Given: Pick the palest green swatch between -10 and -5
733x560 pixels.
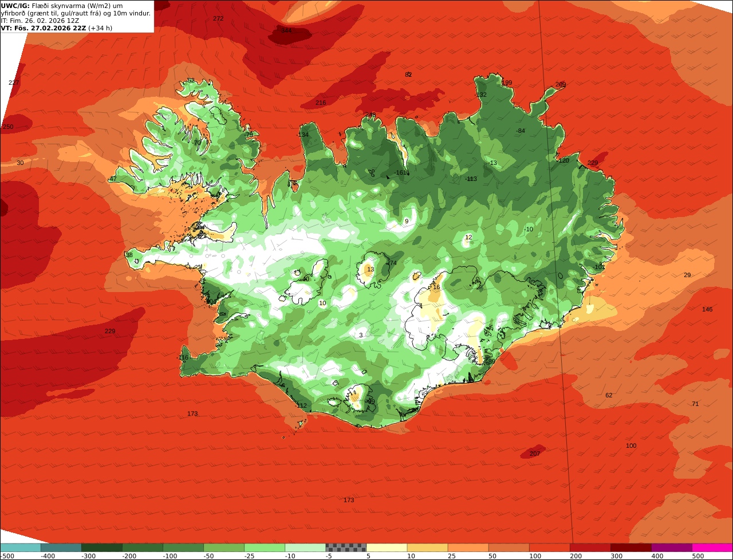Looking at the screenshot, I should pos(305,547).
